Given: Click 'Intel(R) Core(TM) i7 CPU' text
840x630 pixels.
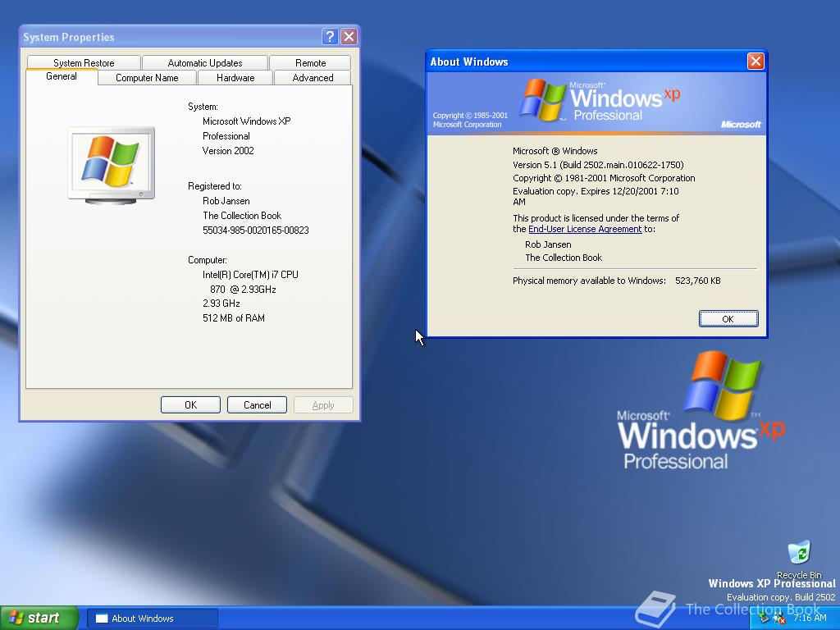Looking at the screenshot, I should (x=250, y=274).
